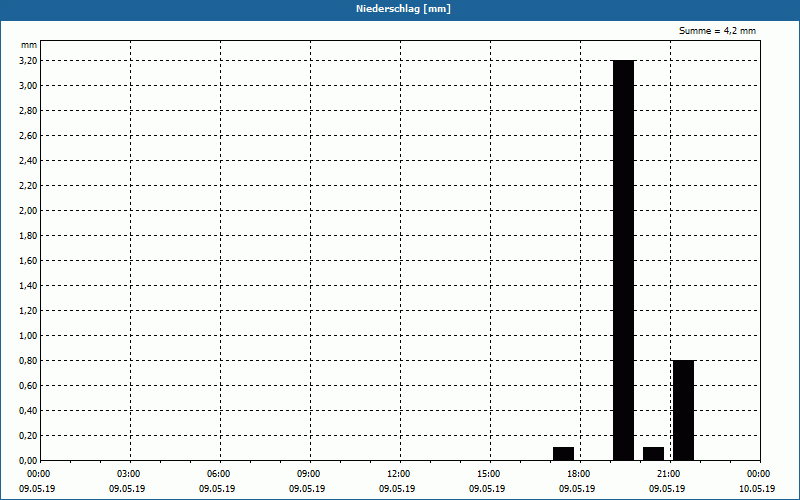Click the 0,40 y-axis label
800x500 pixels.
coord(28,411)
